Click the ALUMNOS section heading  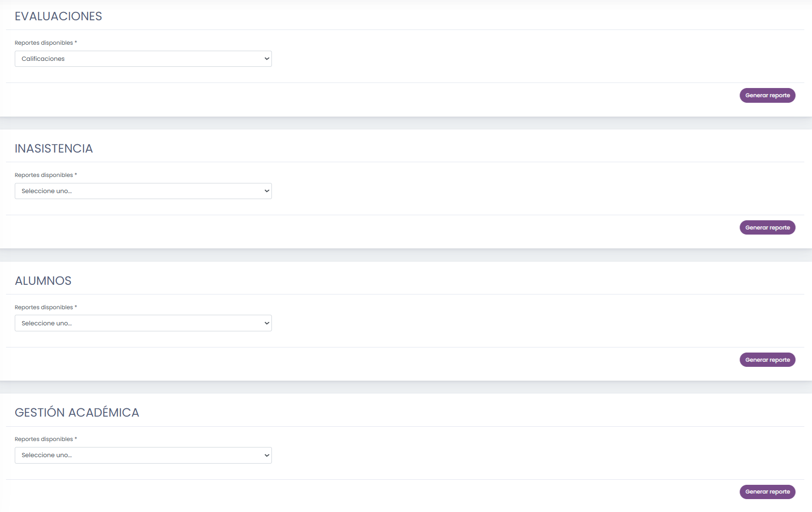pyautogui.click(x=43, y=281)
